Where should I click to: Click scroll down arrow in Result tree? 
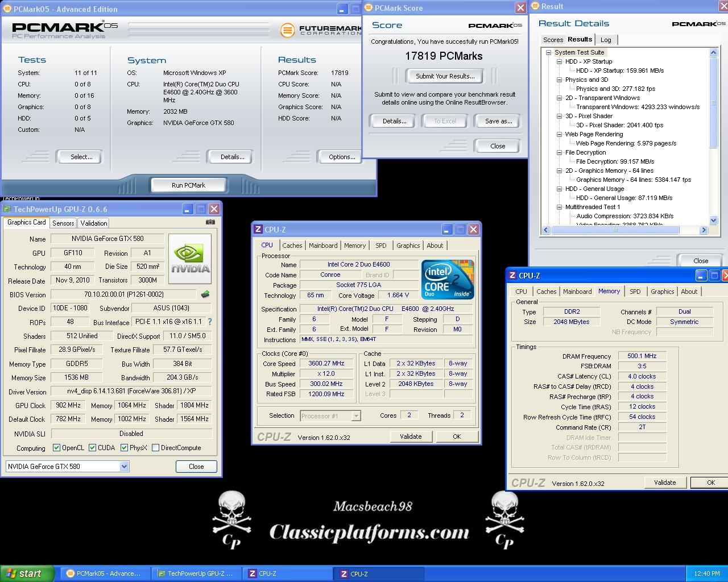[x=714, y=221]
